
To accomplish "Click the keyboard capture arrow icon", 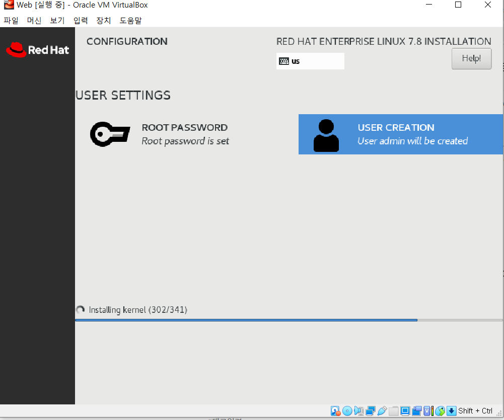I will [452, 410].
